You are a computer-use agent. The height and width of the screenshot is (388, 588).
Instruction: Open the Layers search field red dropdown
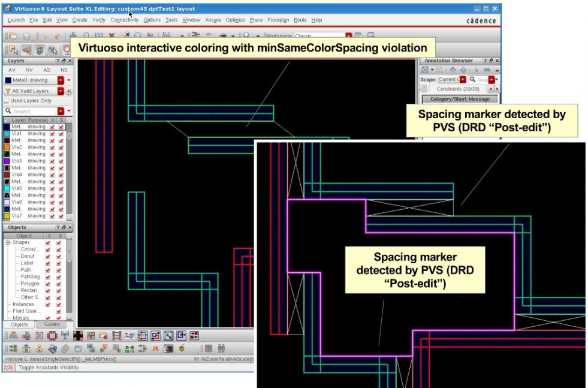point(61,112)
